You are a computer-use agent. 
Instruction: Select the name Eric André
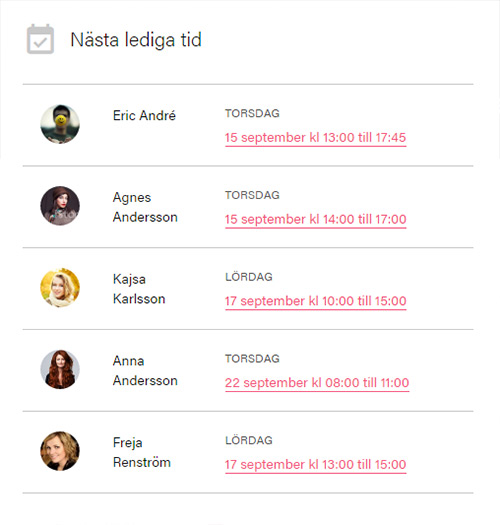(144, 116)
